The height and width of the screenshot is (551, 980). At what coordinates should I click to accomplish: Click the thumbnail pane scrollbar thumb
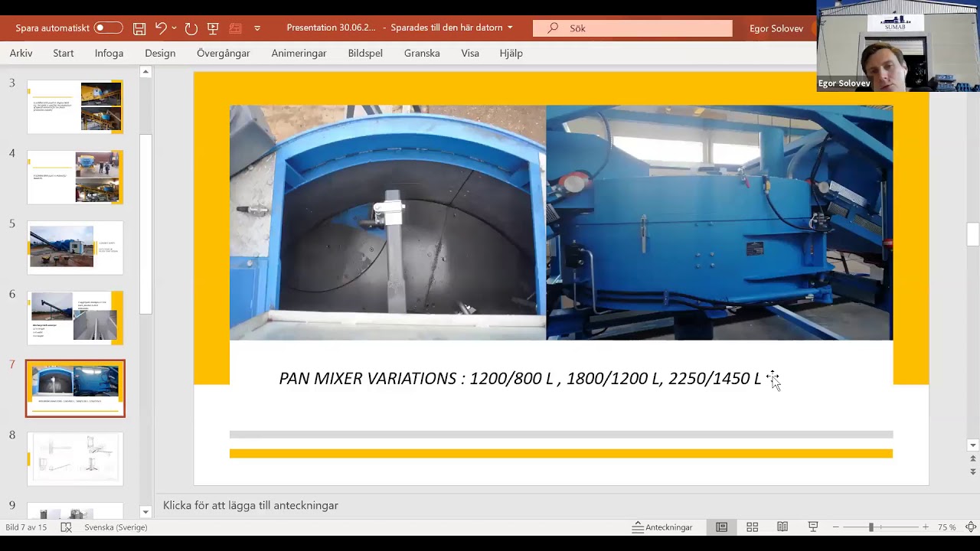click(145, 224)
